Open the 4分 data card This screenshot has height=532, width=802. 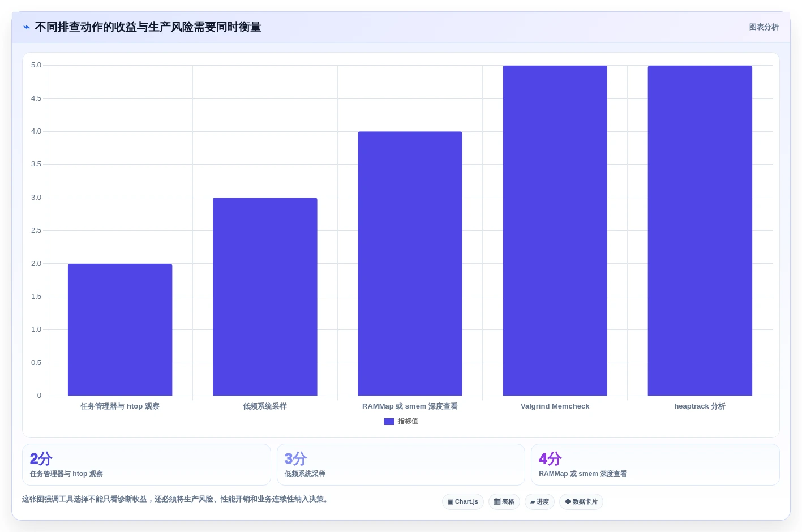pos(655,465)
